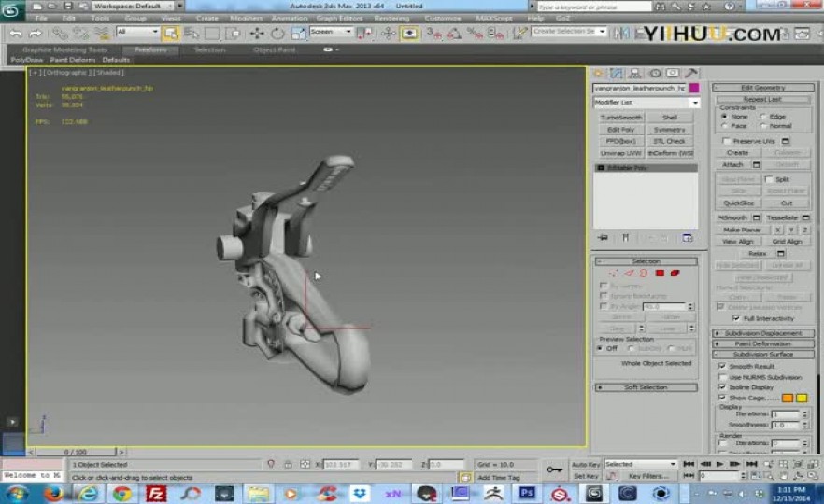Click the Make Planar button
824x504 pixels.
coord(742,230)
